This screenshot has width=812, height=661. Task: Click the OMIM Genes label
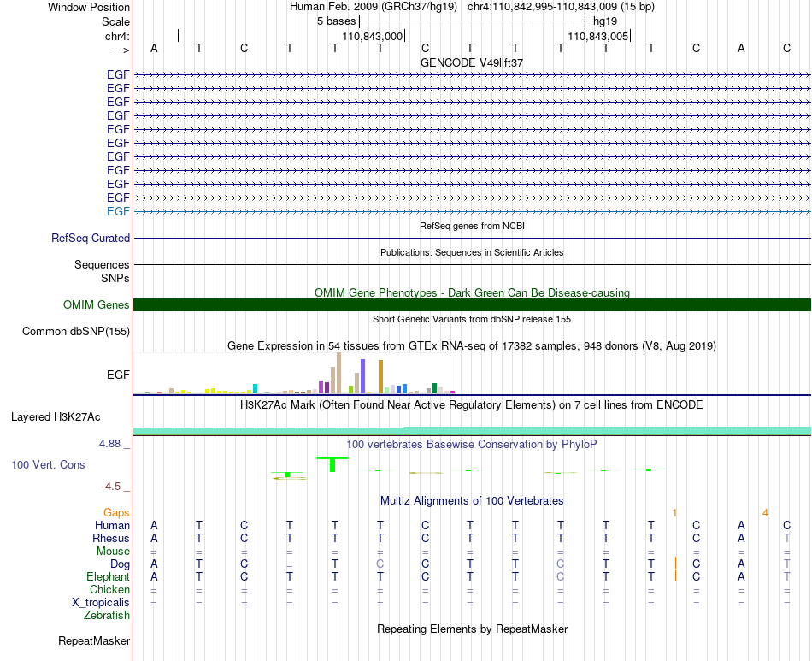[97, 304]
